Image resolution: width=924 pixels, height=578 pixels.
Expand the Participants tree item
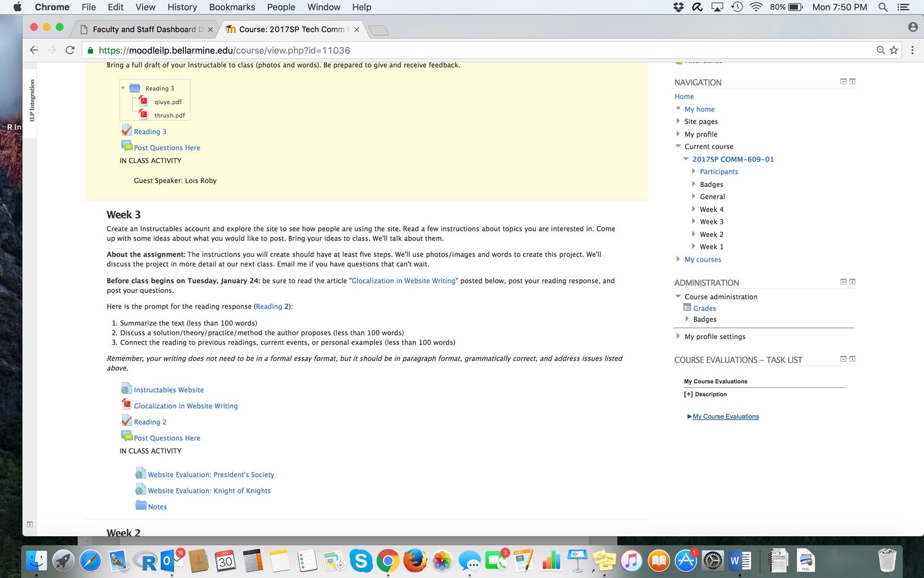(x=694, y=171)
